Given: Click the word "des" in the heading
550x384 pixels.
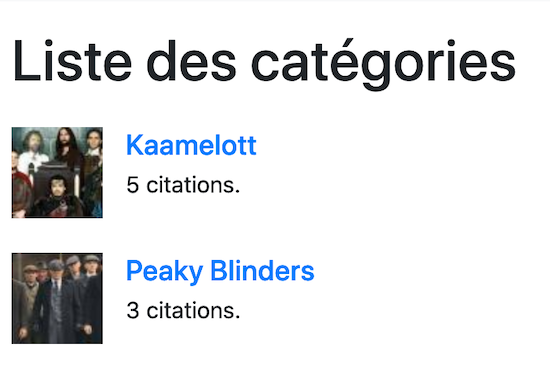Looking at the screenshot, I should 192,60.
